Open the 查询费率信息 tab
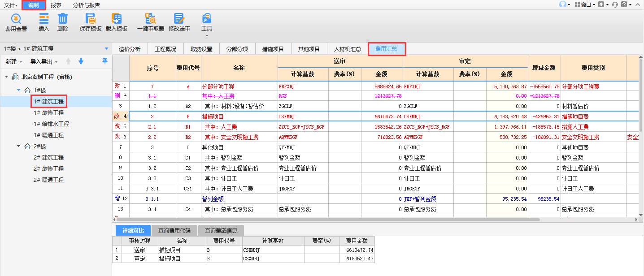The image size is (644, 276). tap(221, 231)
